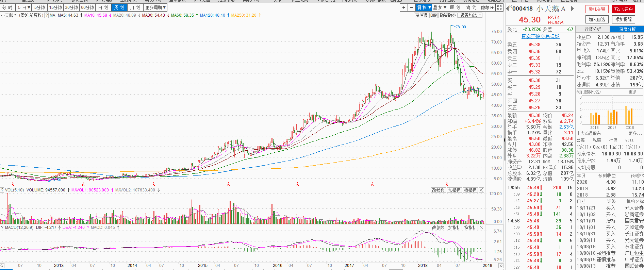Image resolution: width=644 pixels, height=270 pixels.
Task: Switch chart to 日线 daily
Action: click(103, 7)
